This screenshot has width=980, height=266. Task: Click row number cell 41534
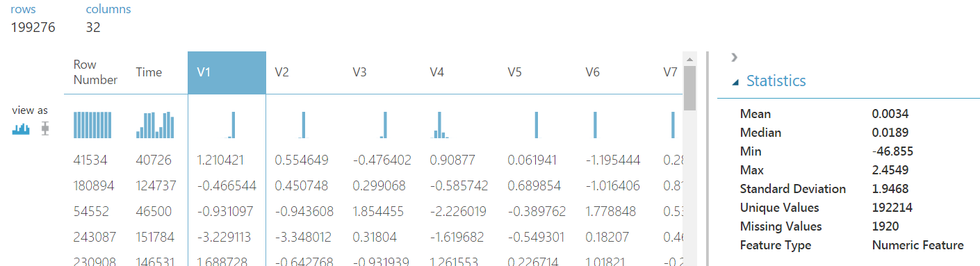[x=90, y=160]
